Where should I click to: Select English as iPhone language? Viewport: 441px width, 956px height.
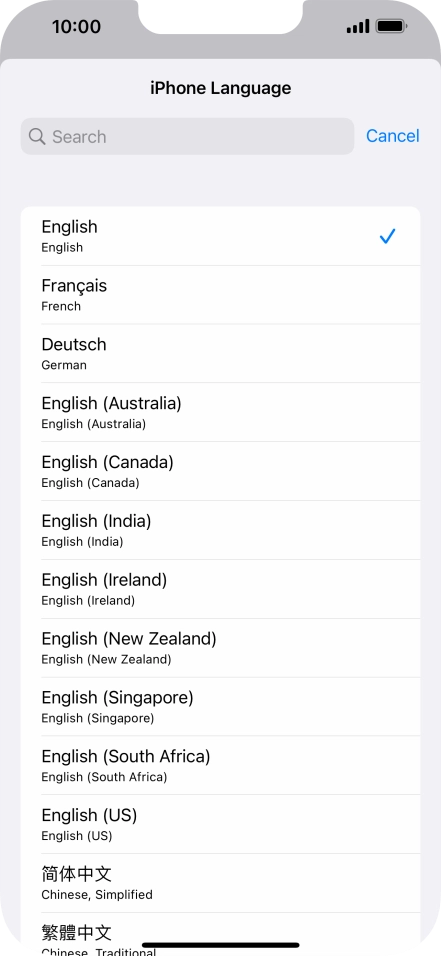point(220,236)
